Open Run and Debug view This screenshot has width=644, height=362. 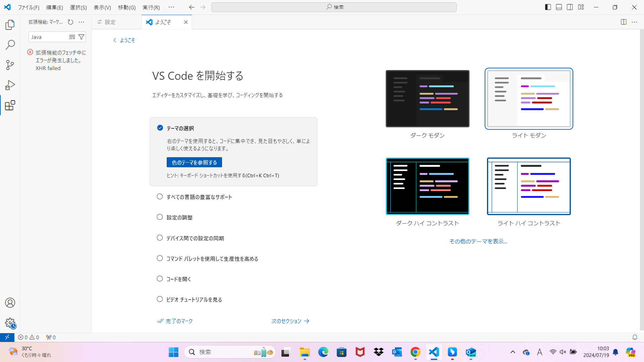click(x=10, y=85)
